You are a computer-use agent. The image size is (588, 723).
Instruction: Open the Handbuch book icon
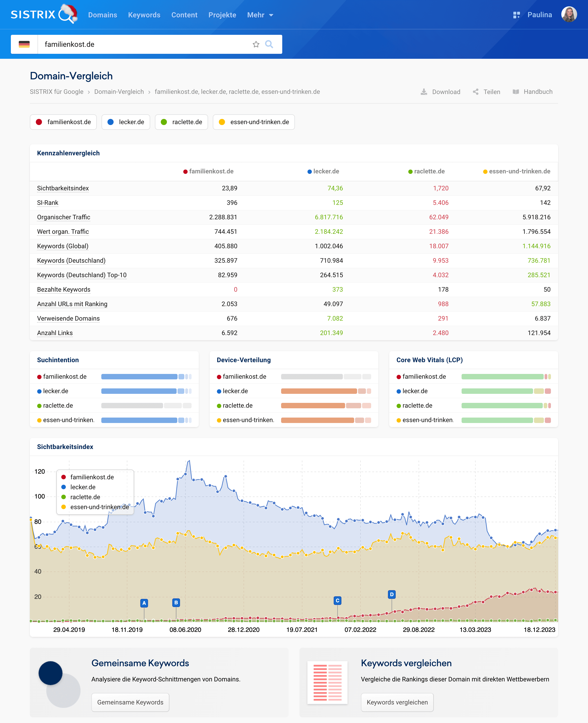pyautogui.click(x=515, y=92)
